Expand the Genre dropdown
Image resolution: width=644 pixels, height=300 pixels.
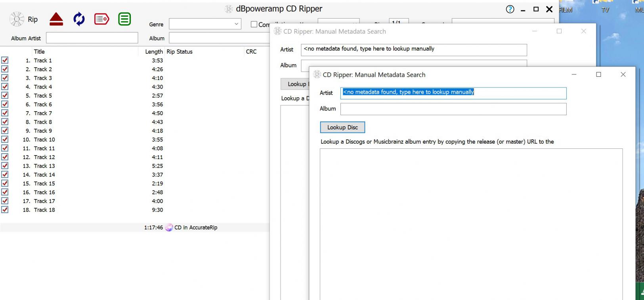236,24
